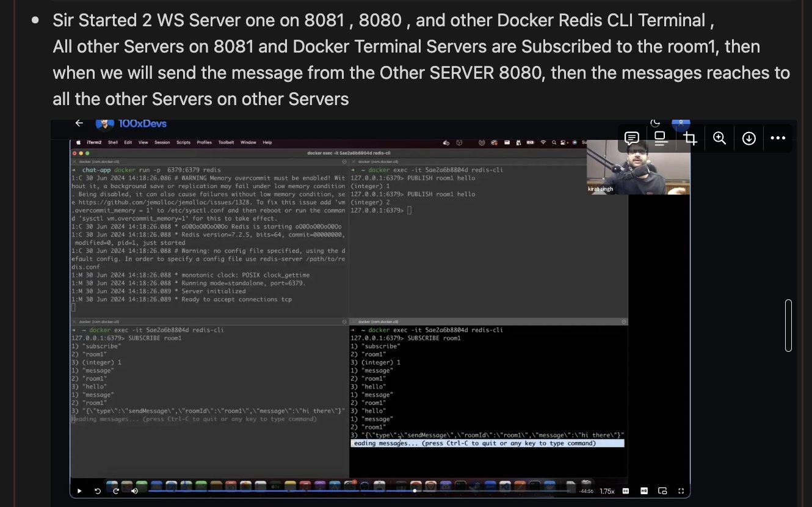The height and width of the screenshot is (507, 812).
Task: Open the comment tool in image toolbar
Action: tap(632, 138)
